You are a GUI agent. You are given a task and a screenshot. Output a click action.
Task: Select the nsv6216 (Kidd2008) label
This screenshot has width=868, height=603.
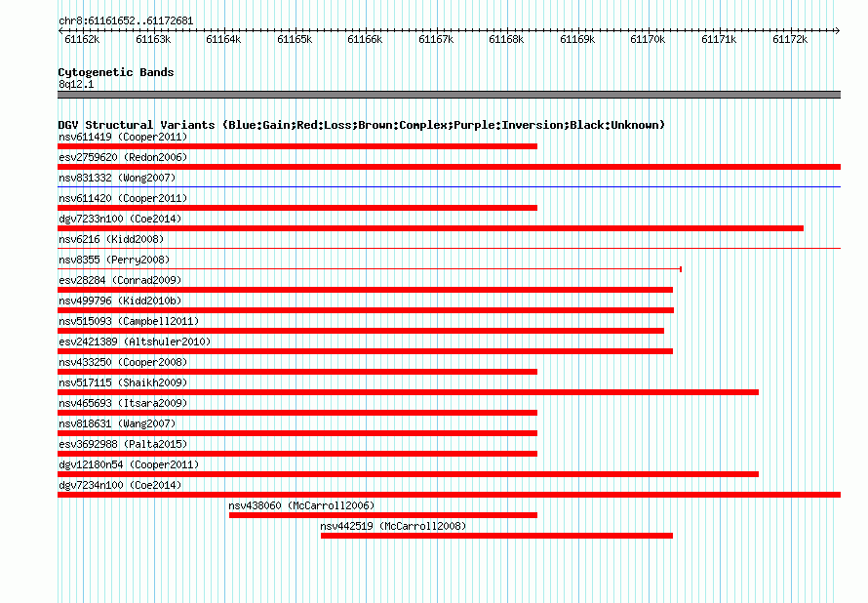coord(111,239)
